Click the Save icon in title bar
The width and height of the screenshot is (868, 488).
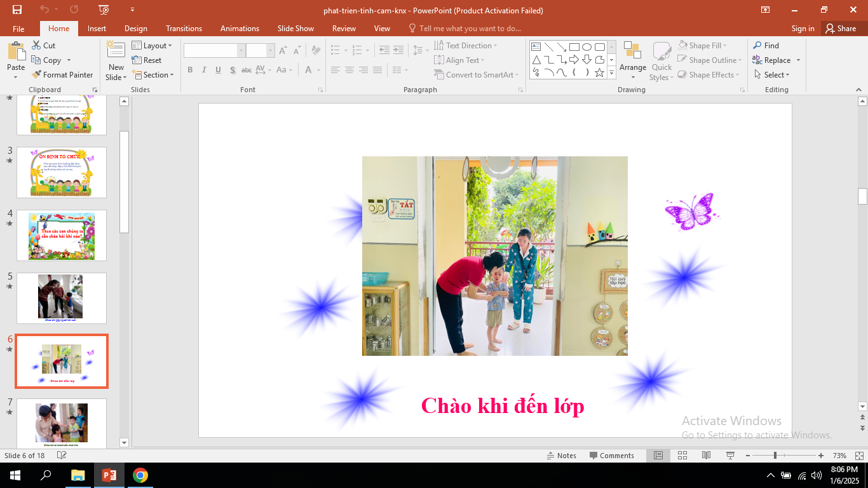pyautogui.click(x=17, y=10)
